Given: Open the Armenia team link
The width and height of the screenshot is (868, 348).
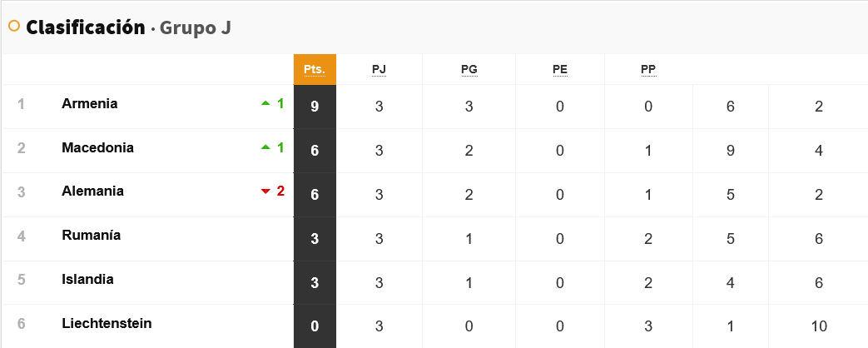Looking at the screenshot, I should point(89,104).
